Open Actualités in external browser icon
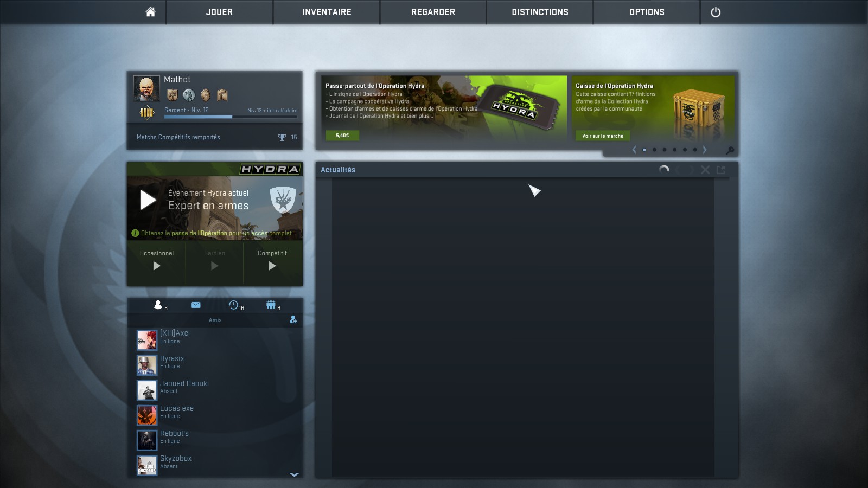The image size is (868, 488). tap(721, 170)
